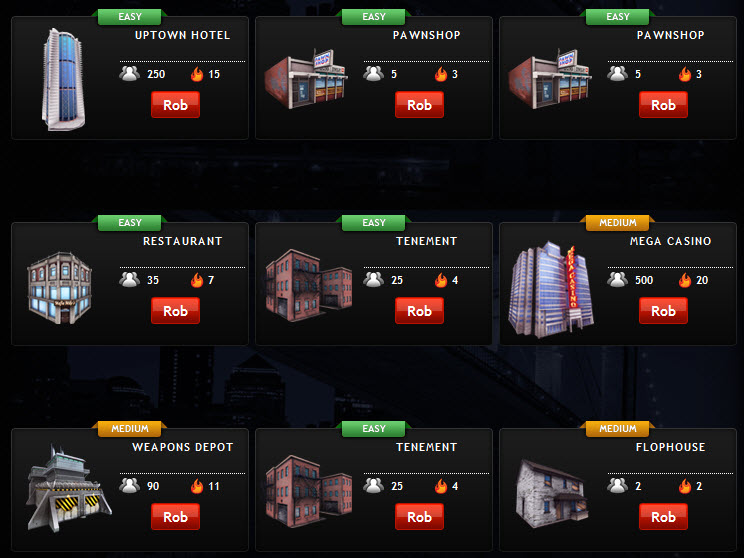The image size is (744, 558).
Task: Click the people icon beside Uptown Hotel's 250
Action: pyautogui.click(x=130, y=74)
